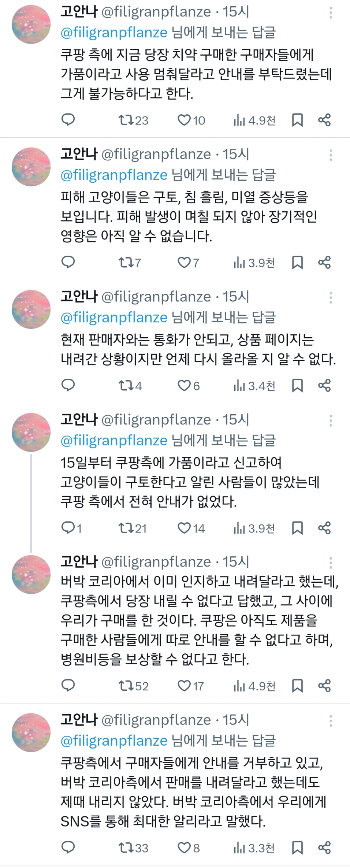Open the tweet text about 판매자와는 통화가 안되고
The image size is (350, 868).
[198, 349]
